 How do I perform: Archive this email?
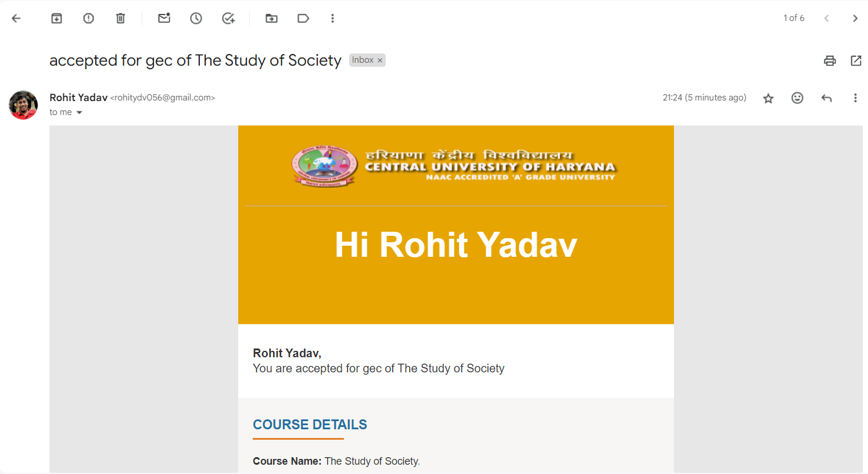56,19
